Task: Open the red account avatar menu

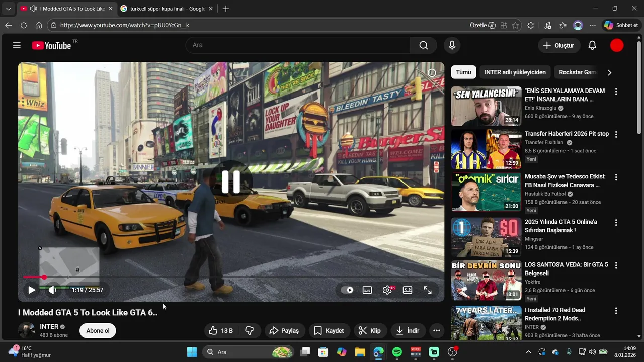Action: (617, 45)
